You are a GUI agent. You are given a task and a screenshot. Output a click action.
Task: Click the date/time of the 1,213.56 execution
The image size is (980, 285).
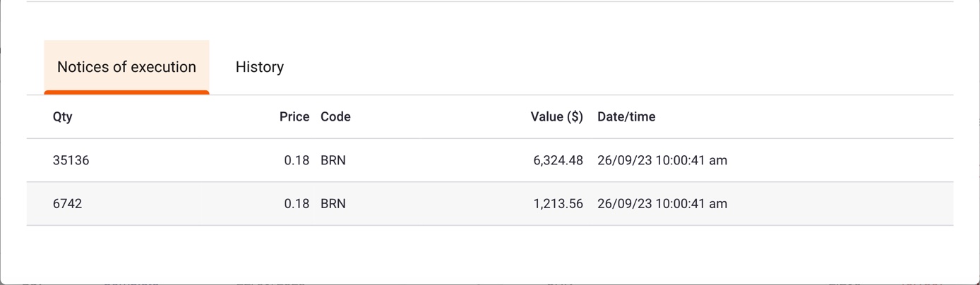[662, 204]
